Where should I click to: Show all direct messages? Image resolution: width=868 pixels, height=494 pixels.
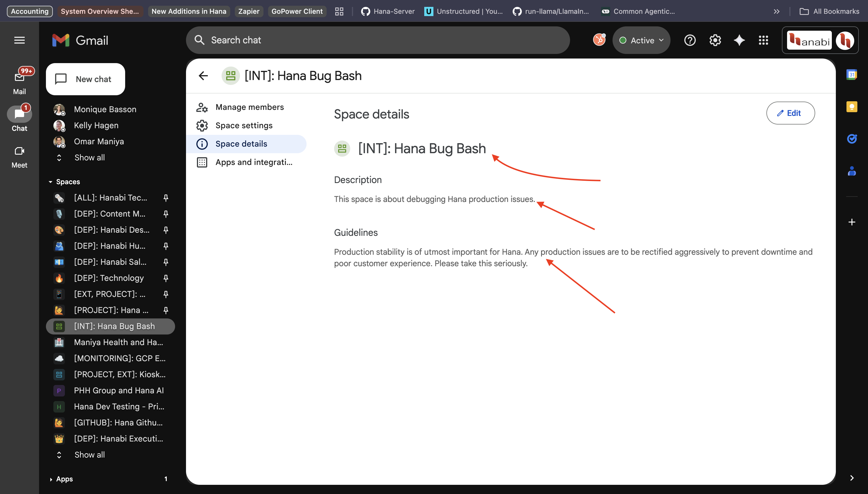(x=89, y=157)
